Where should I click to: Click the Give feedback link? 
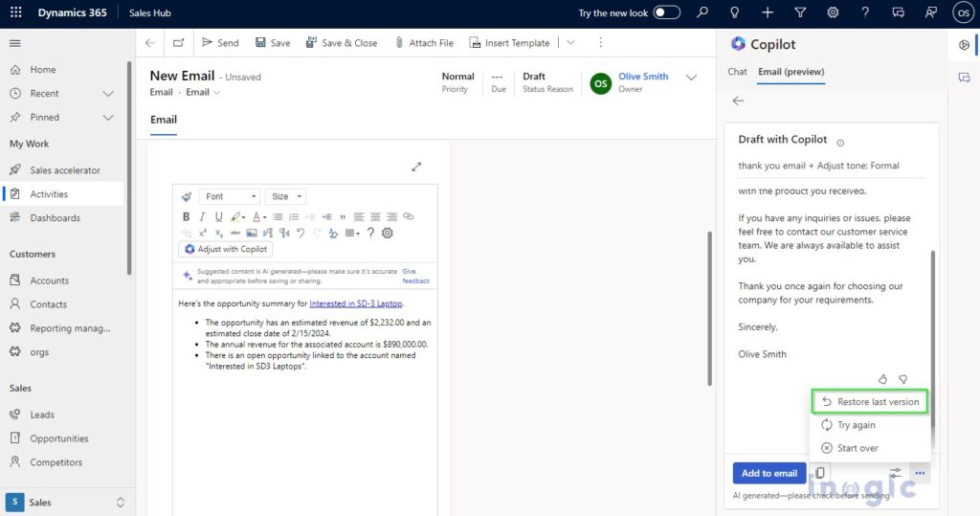[x=415, y=276]
